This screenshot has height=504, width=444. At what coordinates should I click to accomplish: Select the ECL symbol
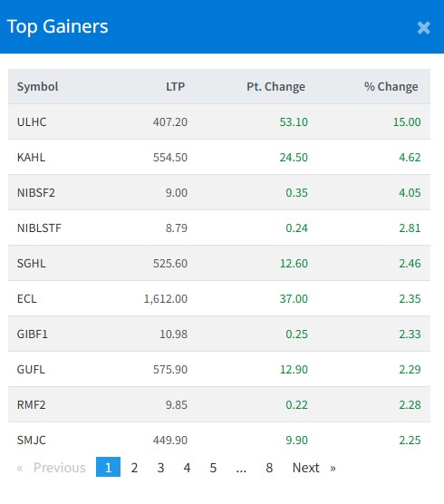26,299
